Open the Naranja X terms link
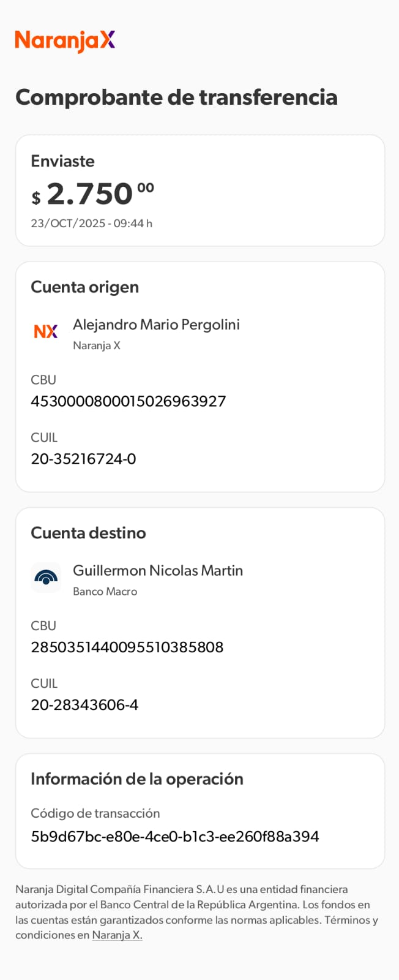399x980 pixels. (117, 935)
